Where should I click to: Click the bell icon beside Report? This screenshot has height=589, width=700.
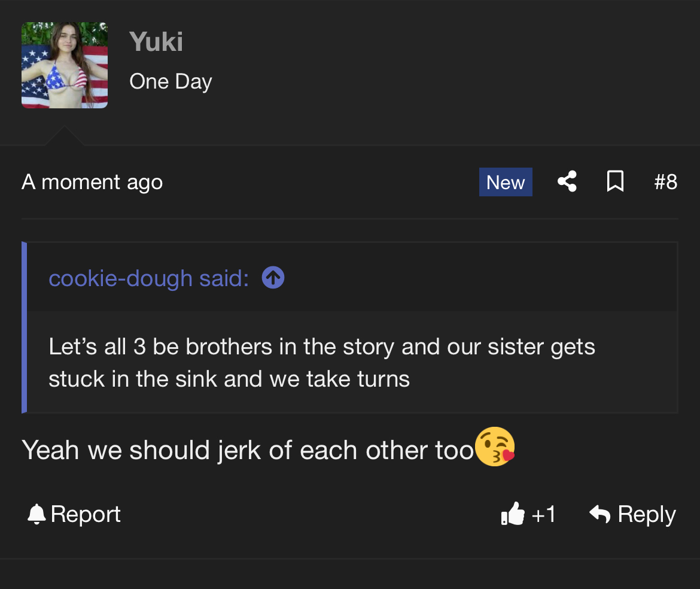tap(36, 514)
